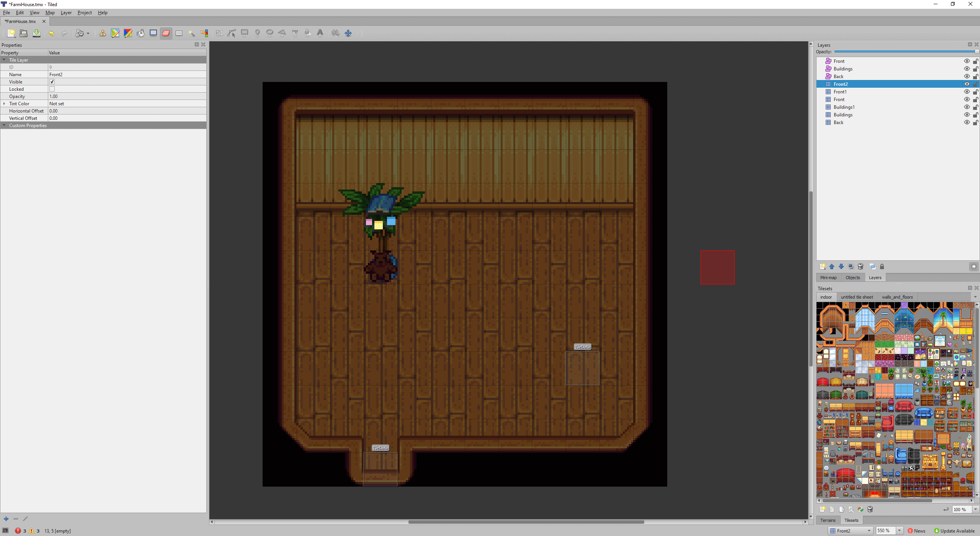The height and width of the screenshot is (536, 980).
Task: Open edit tileset wrench icon
Action: point(851,509)
